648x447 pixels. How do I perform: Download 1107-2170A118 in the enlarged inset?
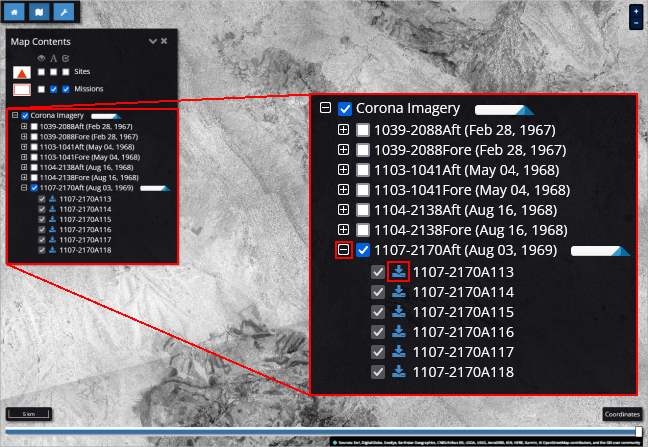(399, 372)
